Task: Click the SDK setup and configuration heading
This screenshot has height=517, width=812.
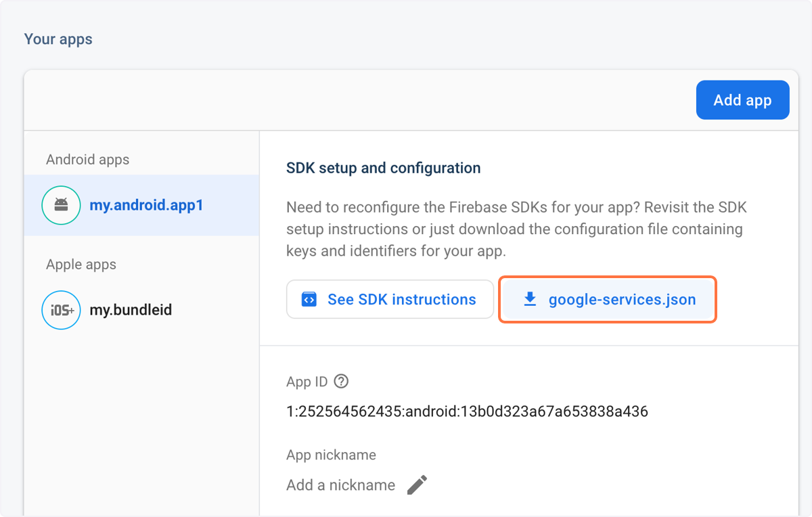Action: (384, 168)
